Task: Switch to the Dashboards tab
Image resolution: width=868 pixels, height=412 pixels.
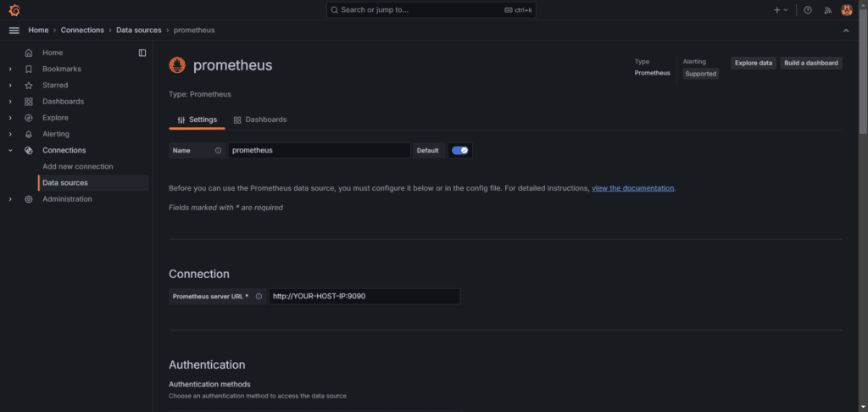Action: tap(260, 120)
